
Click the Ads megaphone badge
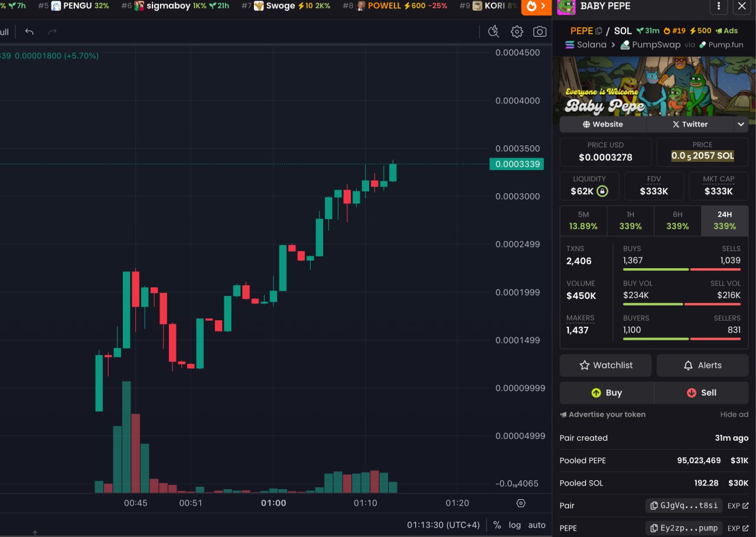[x=726, y=31]
